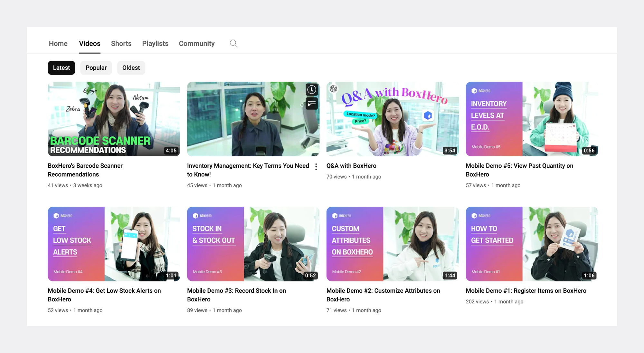
Task: Go to the Community tab
Action: coord(197,43)
